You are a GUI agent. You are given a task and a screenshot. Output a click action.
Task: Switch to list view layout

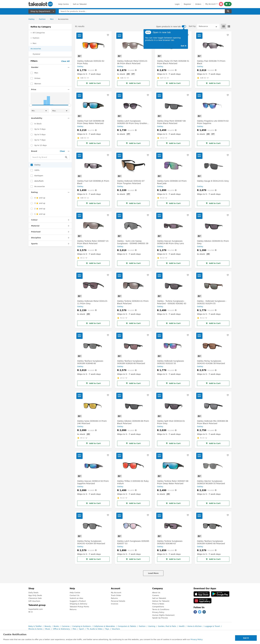click(229, 26)
